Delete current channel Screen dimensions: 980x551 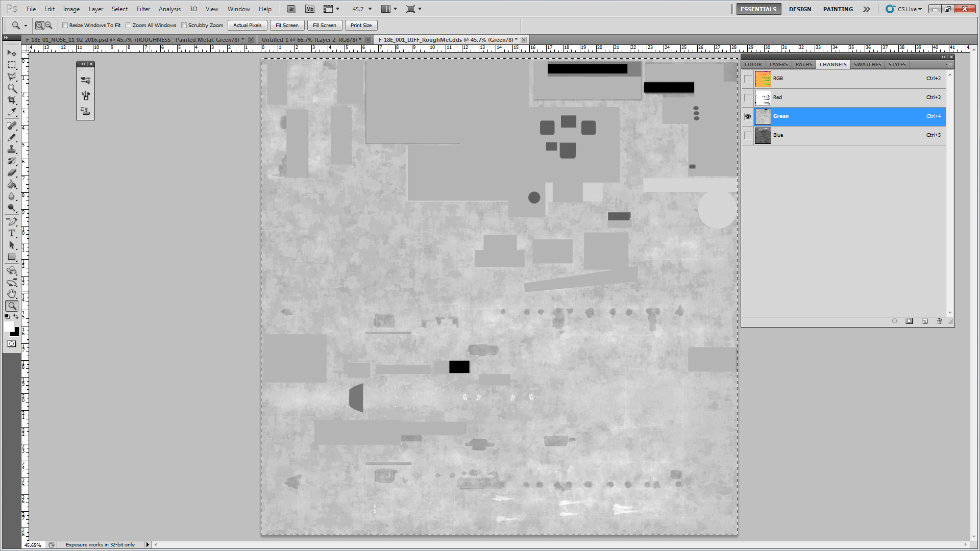[939, 321]
